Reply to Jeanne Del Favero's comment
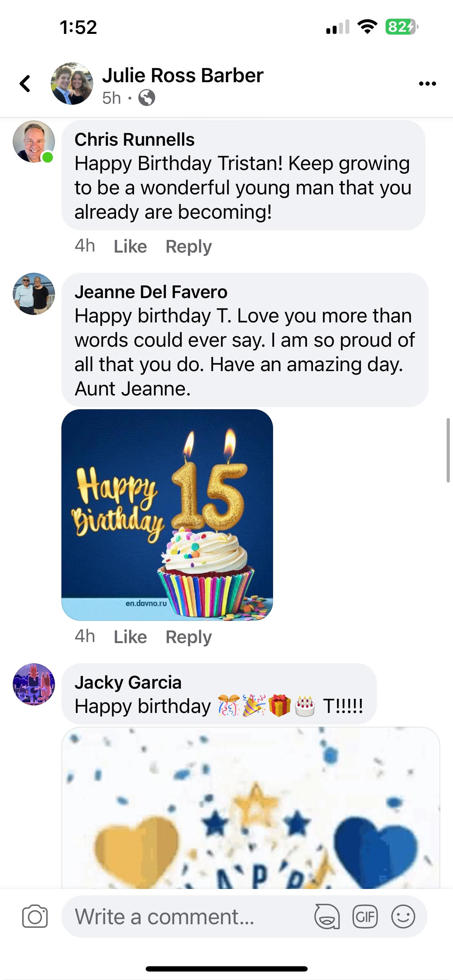Viewport: 453px width, 980px height. (189, 637)
